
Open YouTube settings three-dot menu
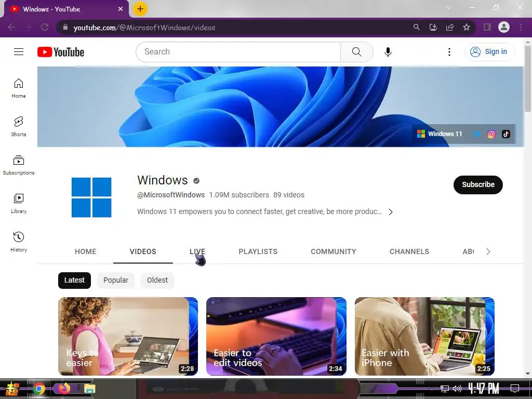tap(449, 52)
